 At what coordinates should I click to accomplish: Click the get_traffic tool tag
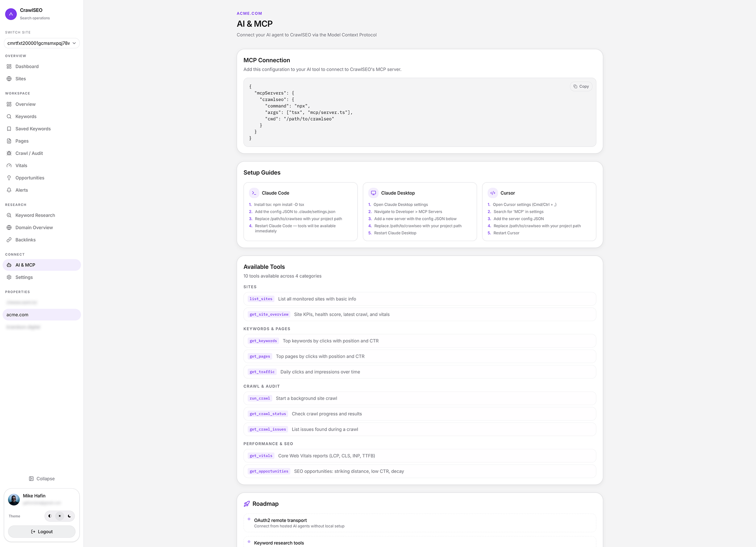pos(262,372)
